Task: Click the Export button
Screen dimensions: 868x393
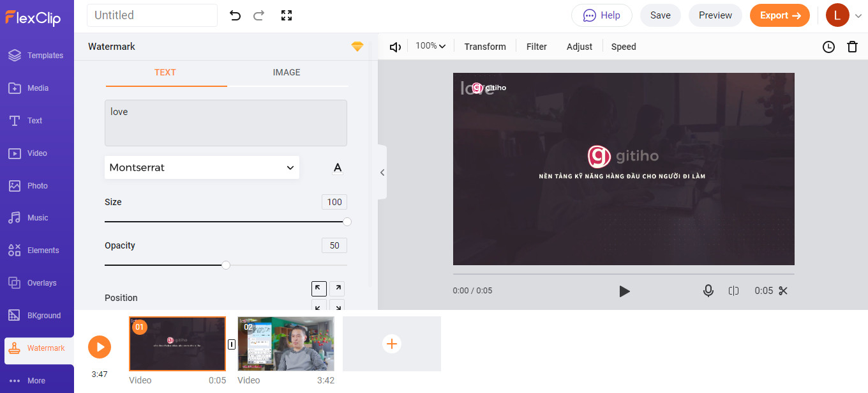Action: click(779, 15)
